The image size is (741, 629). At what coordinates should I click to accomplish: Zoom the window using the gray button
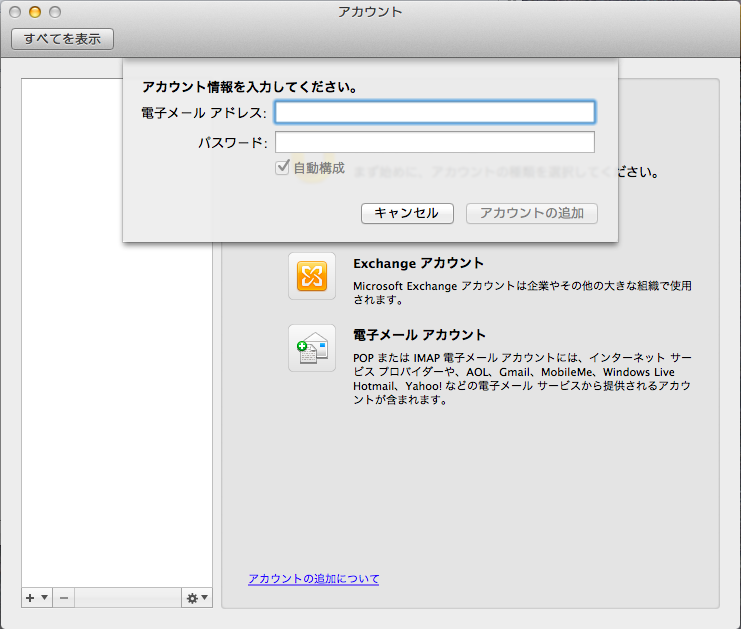(x=55, y=12)
